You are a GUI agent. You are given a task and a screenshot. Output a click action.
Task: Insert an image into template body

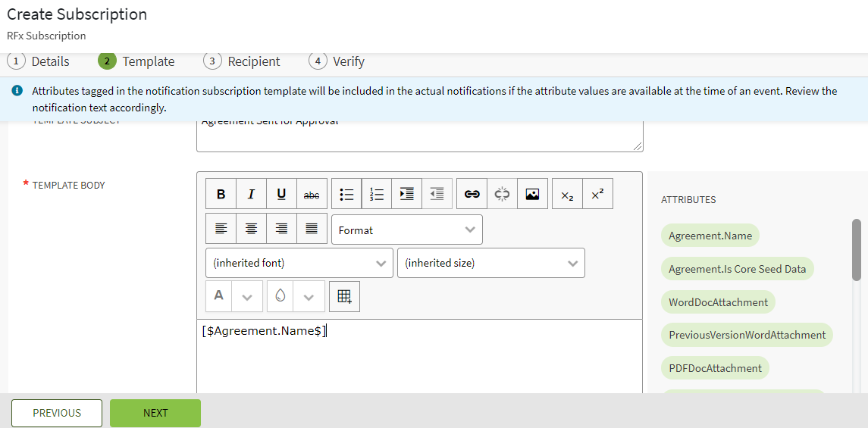[x=532, y=194]
